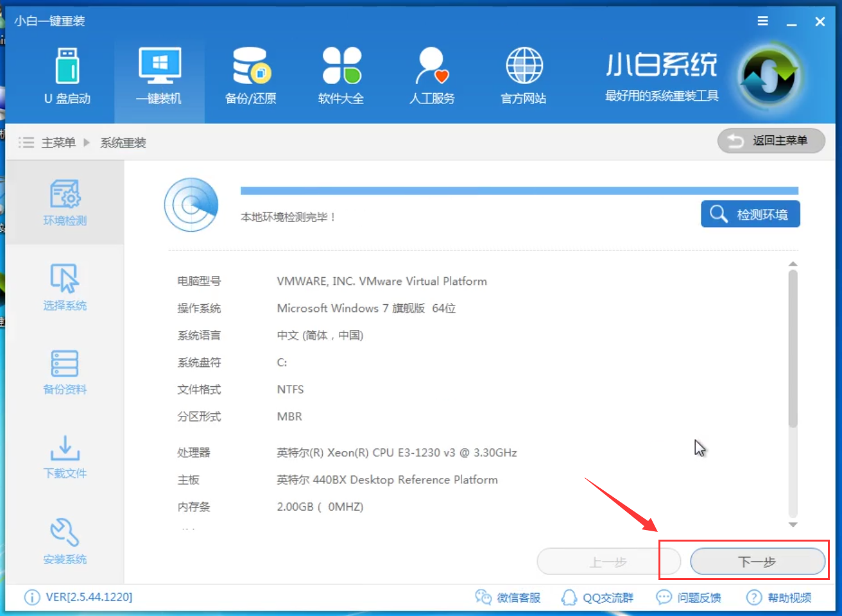The image size is (842, 616).
Task: Go to 安装系统 sidebar step
Action: pos(64,542)
